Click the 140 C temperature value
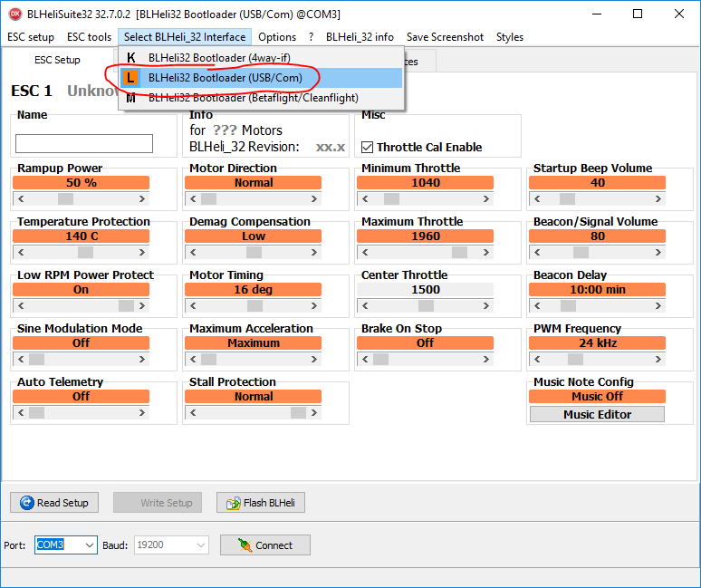 tap(82, 236)
